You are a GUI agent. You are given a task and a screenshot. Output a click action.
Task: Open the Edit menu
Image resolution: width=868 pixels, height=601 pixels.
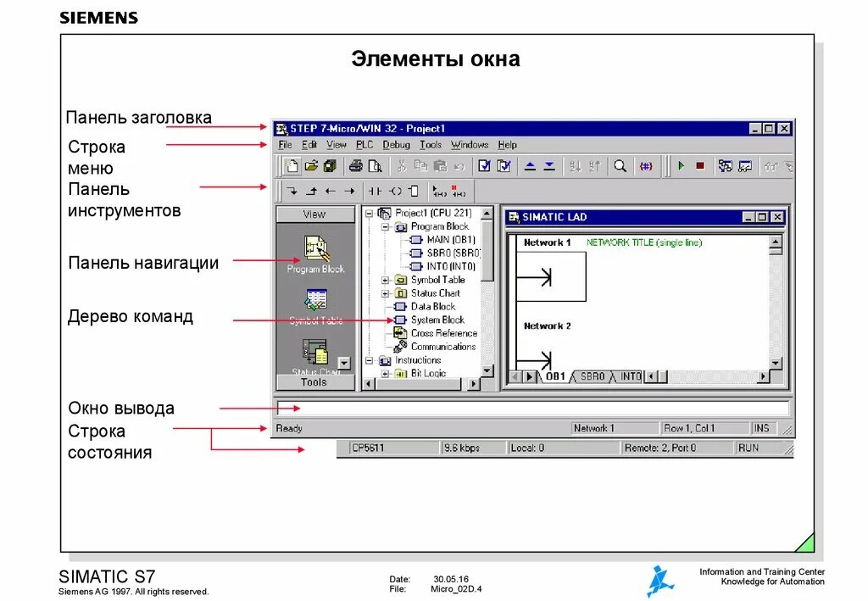tap(309, 145)
